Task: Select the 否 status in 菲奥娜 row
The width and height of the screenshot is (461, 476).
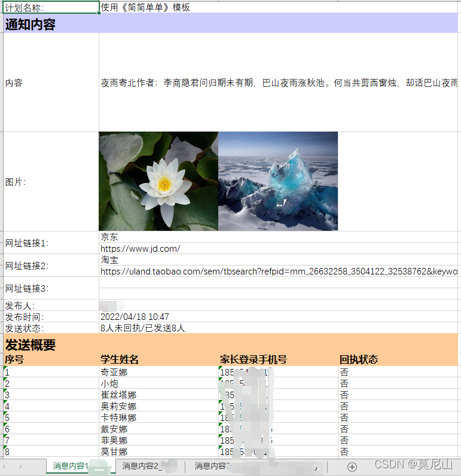Action: click(398, 440)
